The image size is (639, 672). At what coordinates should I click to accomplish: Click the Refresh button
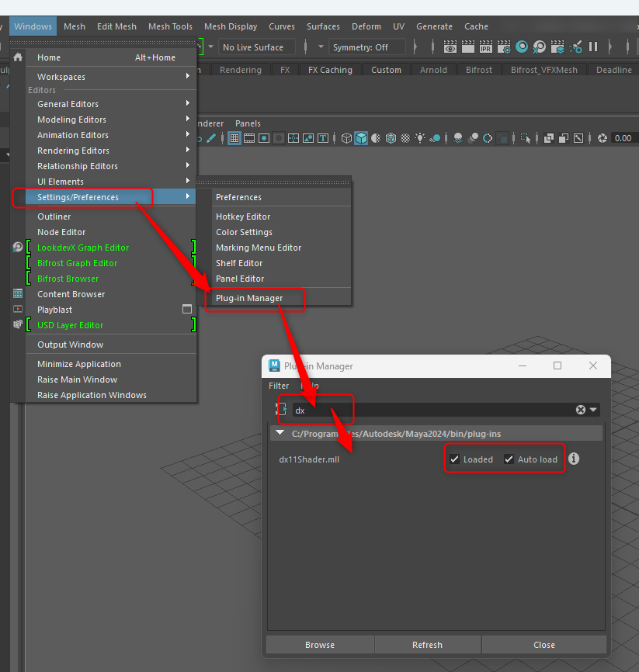click(427, 645)
